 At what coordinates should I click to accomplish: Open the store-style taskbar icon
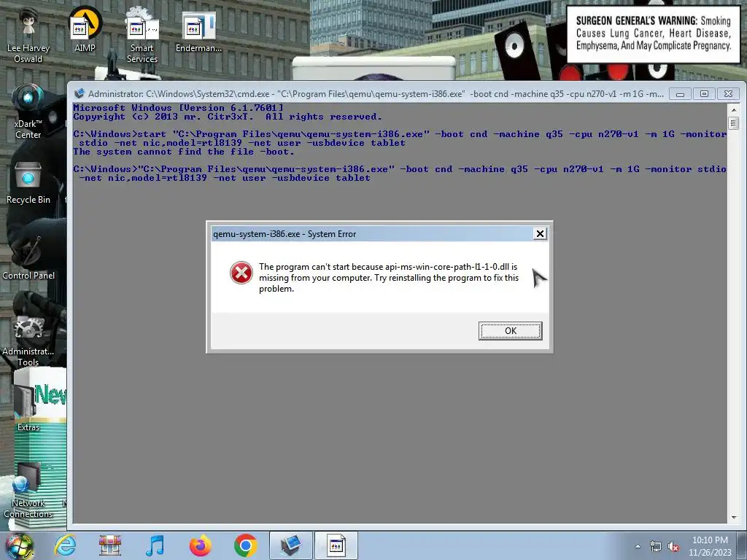(x=110, y=545)
